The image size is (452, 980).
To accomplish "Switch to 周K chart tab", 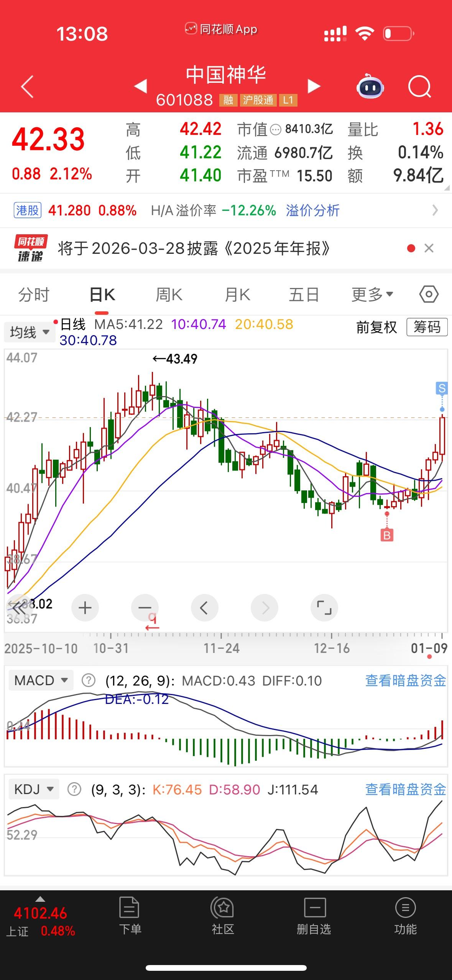I will (x=169, y=295).
